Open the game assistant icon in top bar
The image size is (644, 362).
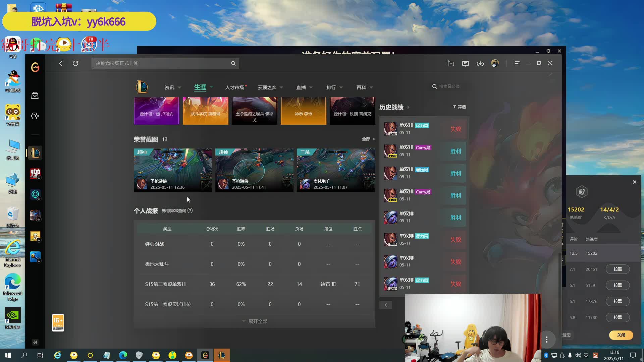pyautogui.click(x=451, y=63)
